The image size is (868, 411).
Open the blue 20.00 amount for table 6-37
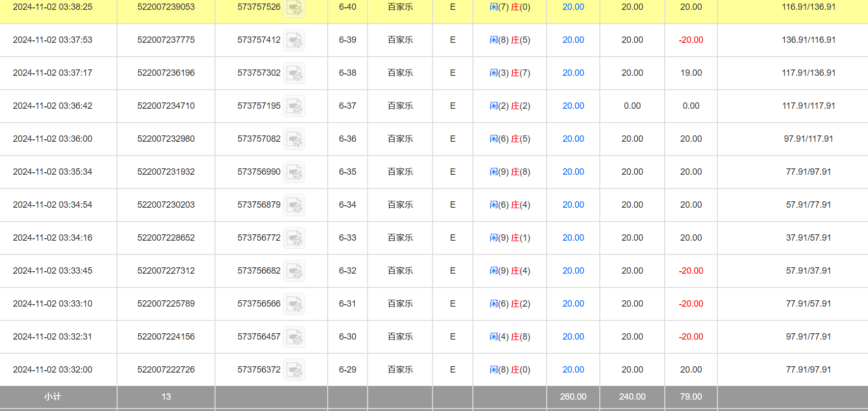coord(573,106)
